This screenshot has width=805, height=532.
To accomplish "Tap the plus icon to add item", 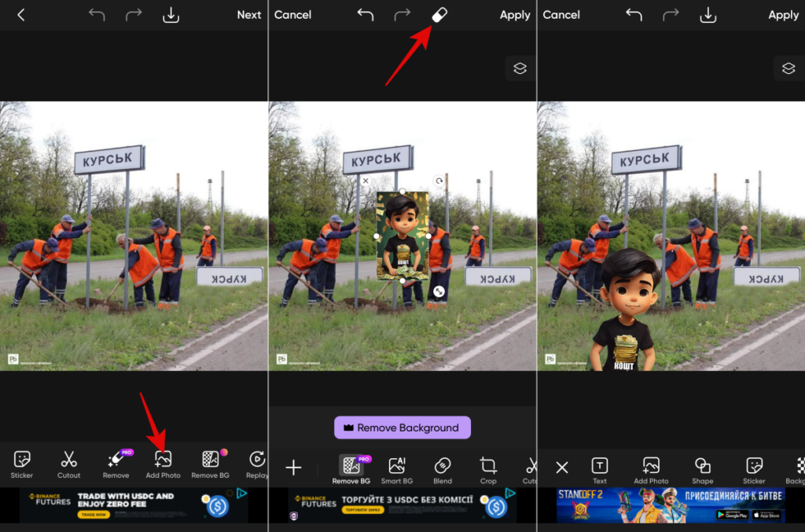I will point(293,468).
